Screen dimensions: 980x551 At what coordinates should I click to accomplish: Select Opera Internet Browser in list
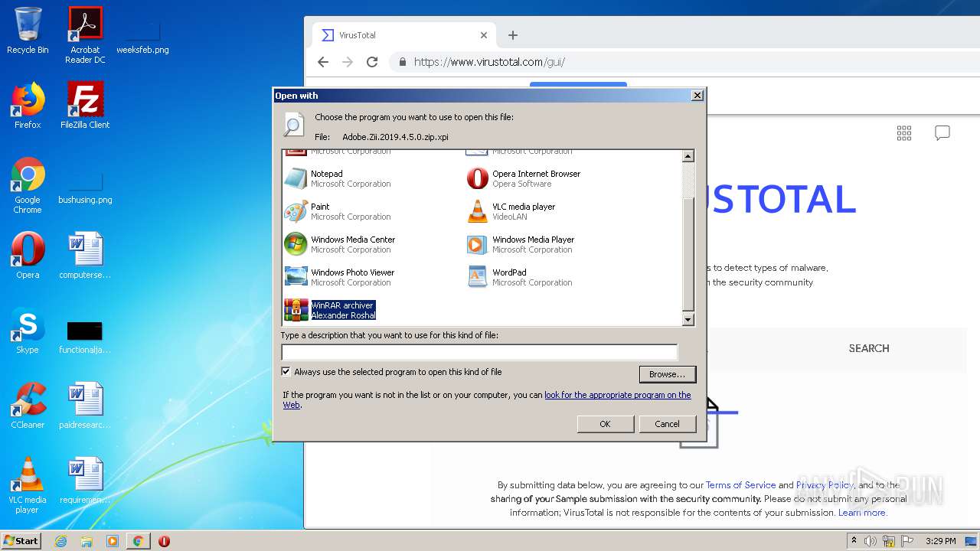point(524,178)
